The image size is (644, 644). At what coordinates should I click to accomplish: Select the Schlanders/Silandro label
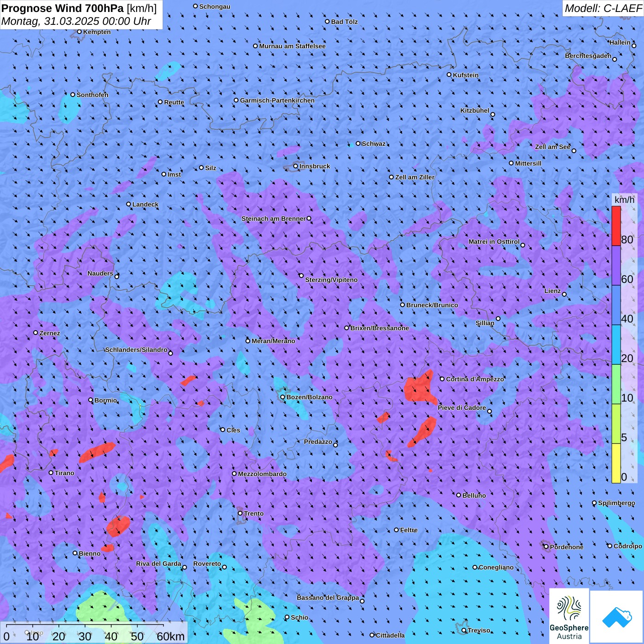pos(136,350)
